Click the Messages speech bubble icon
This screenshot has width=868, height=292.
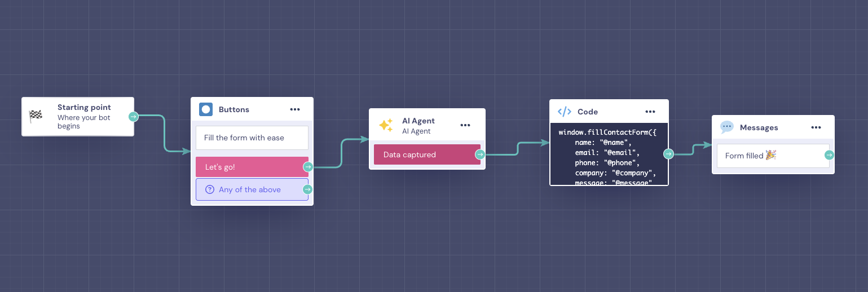(x=727, y=127)
